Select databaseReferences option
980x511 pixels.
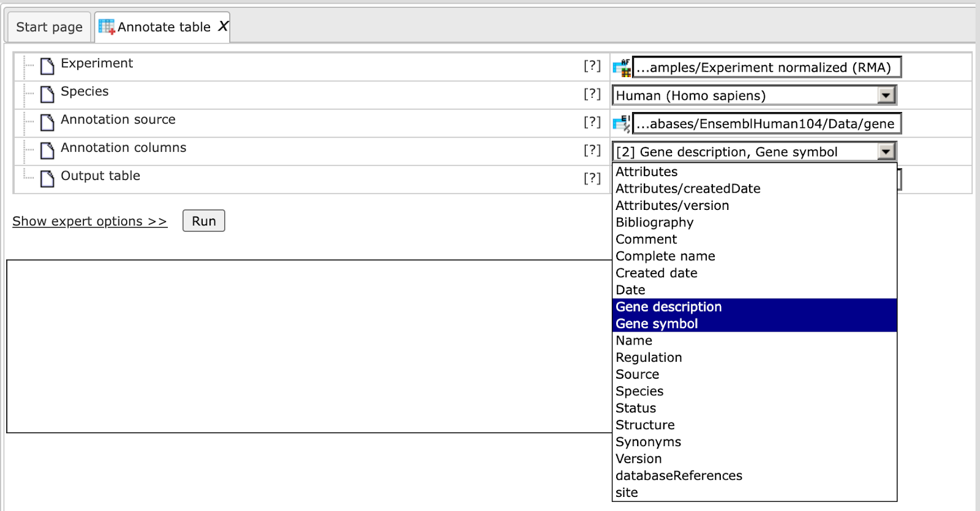pyautogui.click(x=755, y=476)
